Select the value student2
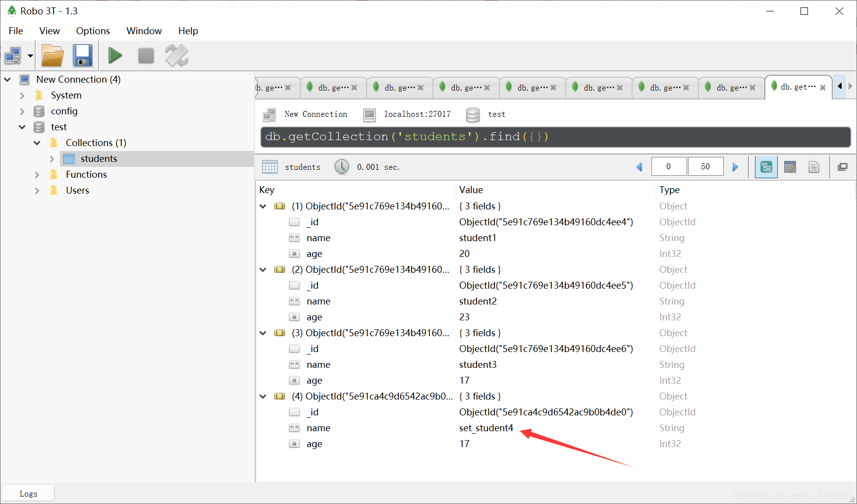 [478, 301]
